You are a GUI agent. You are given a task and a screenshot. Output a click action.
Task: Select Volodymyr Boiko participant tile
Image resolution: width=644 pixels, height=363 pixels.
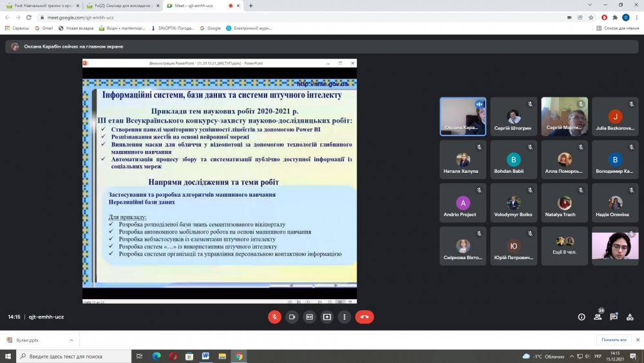[x=513, y=202]
